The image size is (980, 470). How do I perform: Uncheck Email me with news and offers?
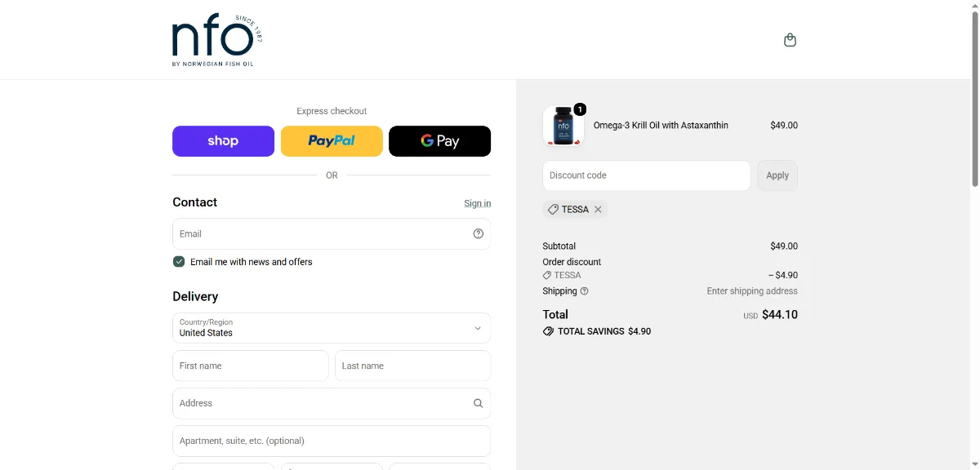point(179,262)
